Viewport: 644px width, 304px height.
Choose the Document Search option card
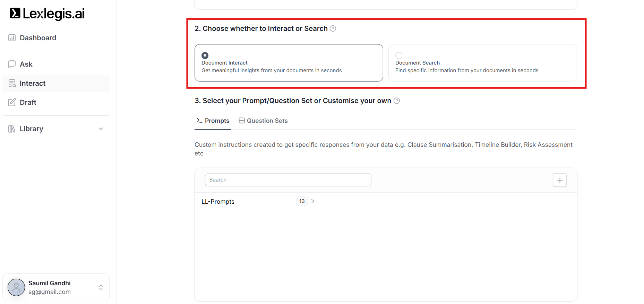(482, 63)
